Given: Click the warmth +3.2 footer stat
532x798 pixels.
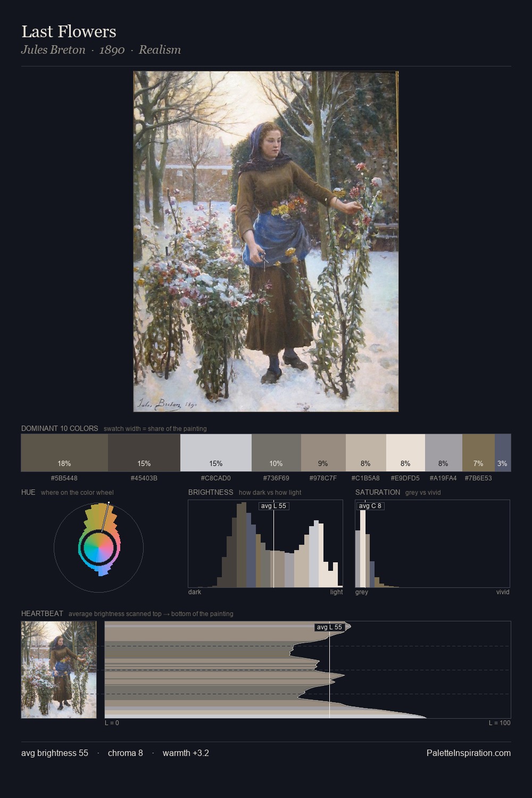Looking at the screenshot, I should coord(186,753).
